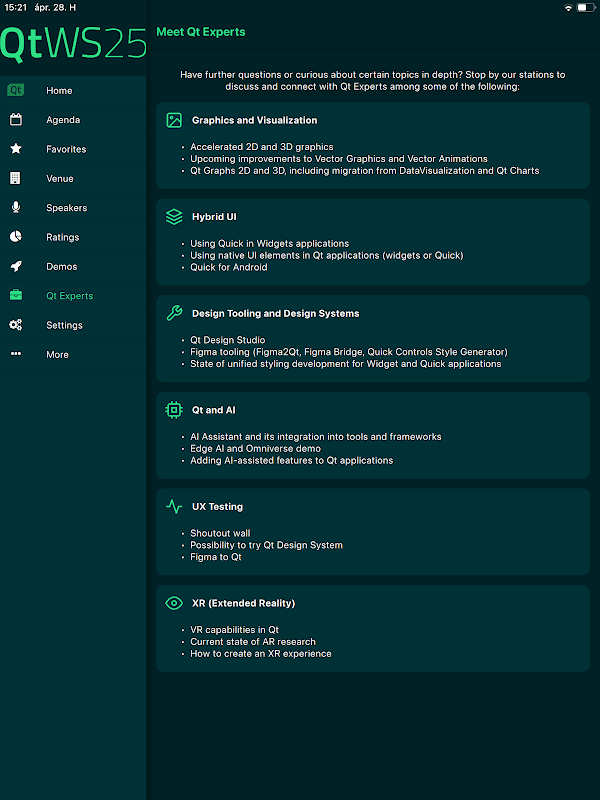Click the layers icon of Hybrid UI
This screenshot has width=600, height=800.
click(174, 217)
